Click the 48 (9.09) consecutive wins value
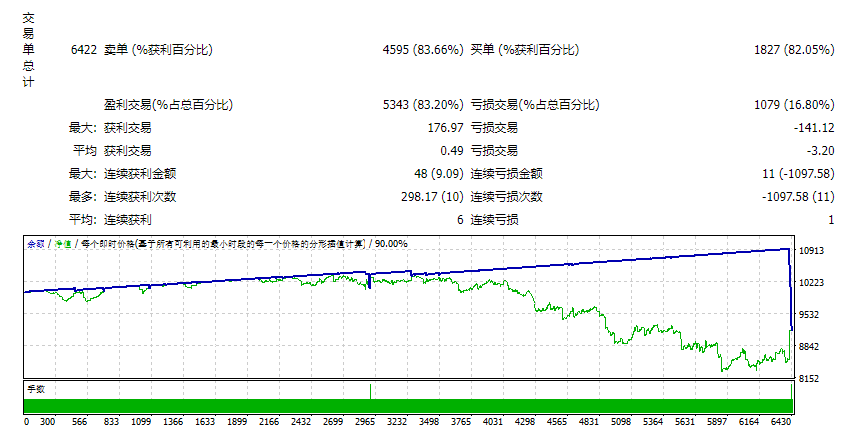The width and height of the screenshot is (853, 432). 438,174
